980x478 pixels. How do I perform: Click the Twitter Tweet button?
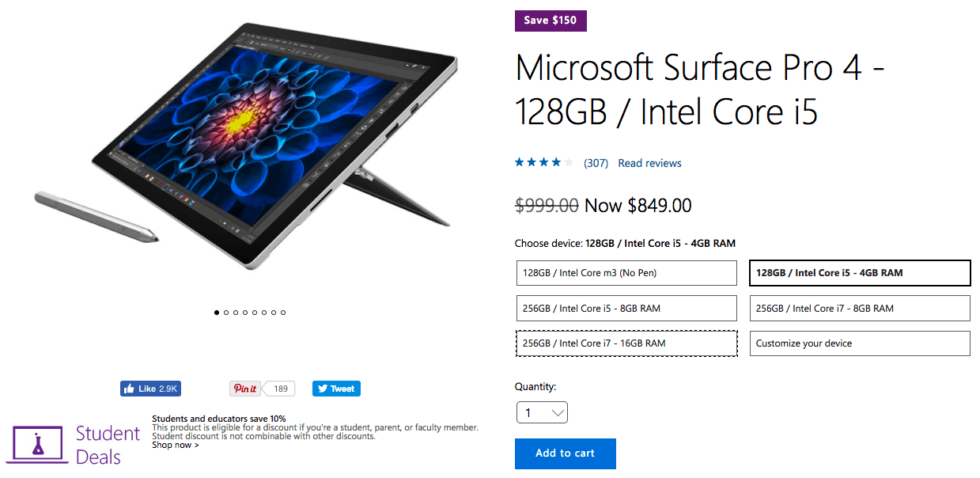click(x=336, y=389)
